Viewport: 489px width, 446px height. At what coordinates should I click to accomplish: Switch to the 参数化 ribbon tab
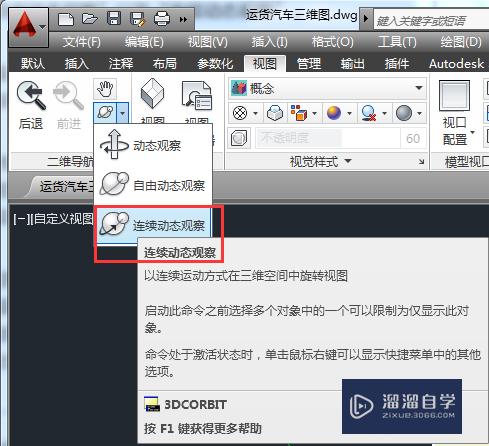click(x=215, y=63)
